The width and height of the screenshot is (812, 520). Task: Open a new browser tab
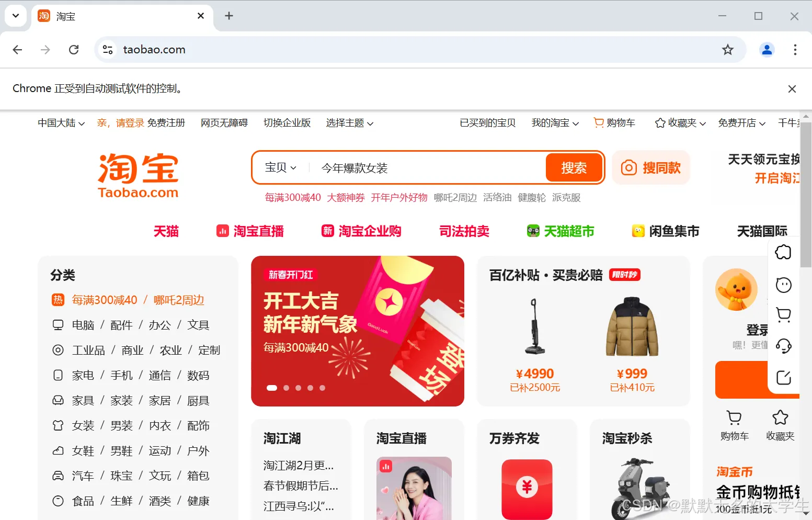pos(229,16)
